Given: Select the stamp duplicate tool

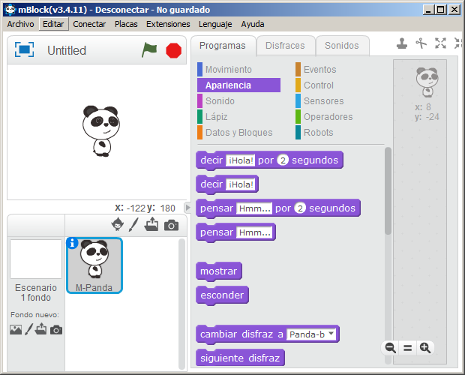Looking at the screenshot, I should (402, 43).
